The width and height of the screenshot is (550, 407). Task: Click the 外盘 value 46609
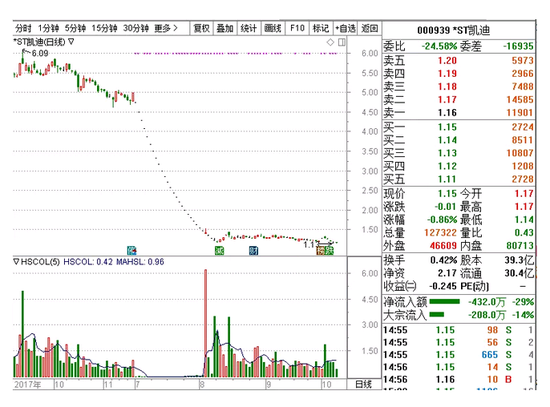tap(443, 245)
